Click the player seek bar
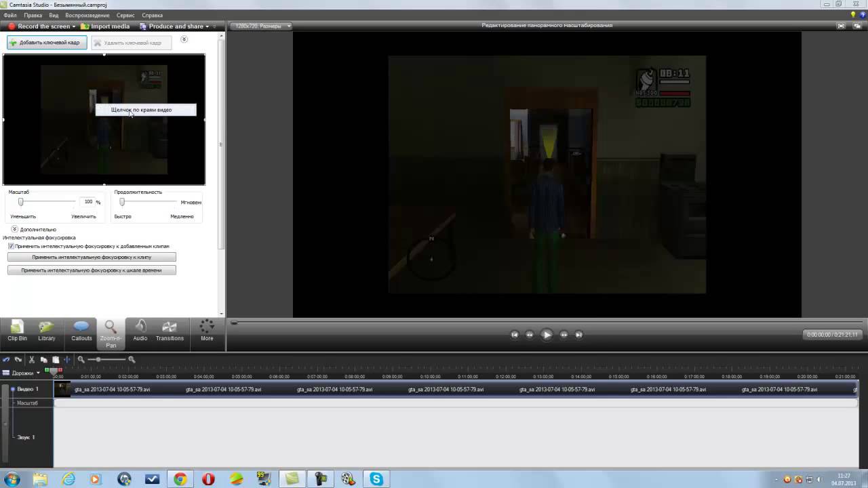Screen dimensions: 868x488 (x=547, y=323)
